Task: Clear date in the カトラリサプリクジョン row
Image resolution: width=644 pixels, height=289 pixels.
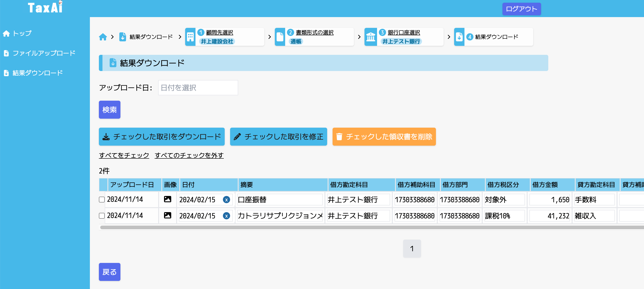Action: click(x=226, y=216)
